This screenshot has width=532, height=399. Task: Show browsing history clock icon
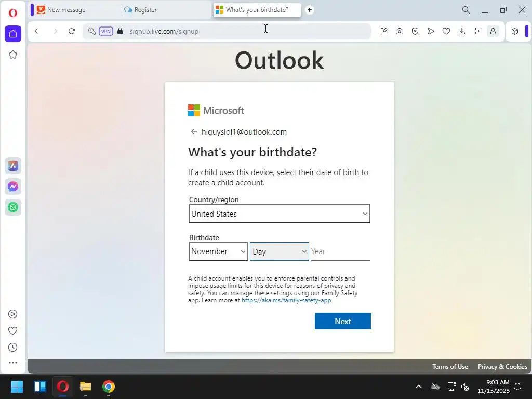tap(12, 348)
